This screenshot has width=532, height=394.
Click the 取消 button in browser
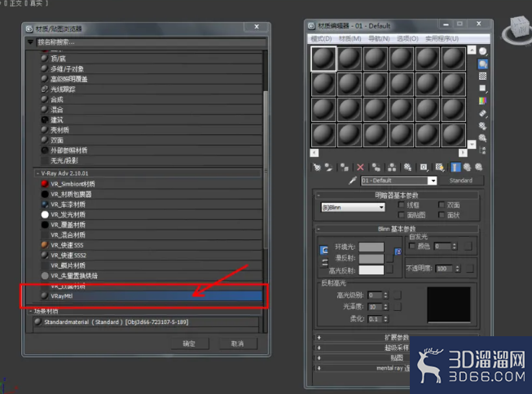pyautogui.click(x=238, y=344)
